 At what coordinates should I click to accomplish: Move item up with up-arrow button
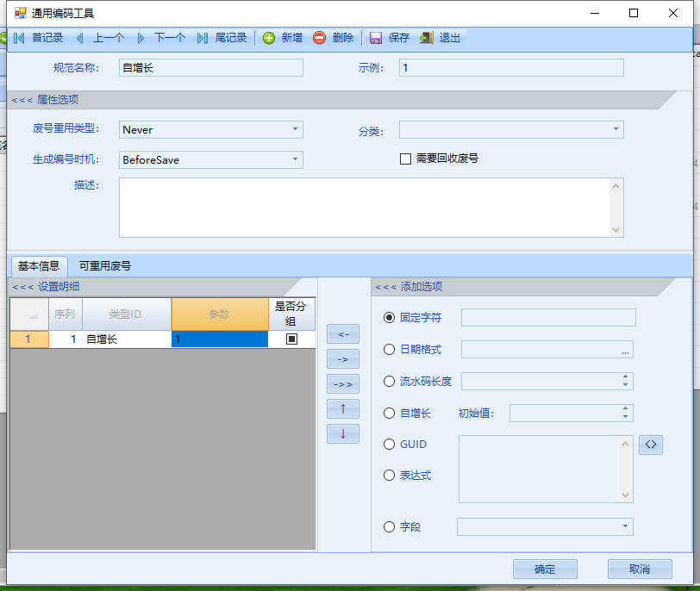coord(343,408)
